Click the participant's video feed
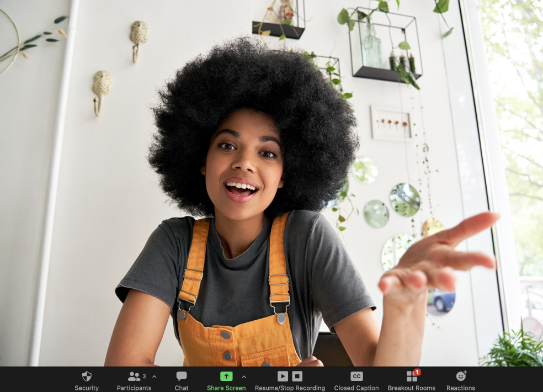This screenshot has width=543, height=392. tap(271, 183)
